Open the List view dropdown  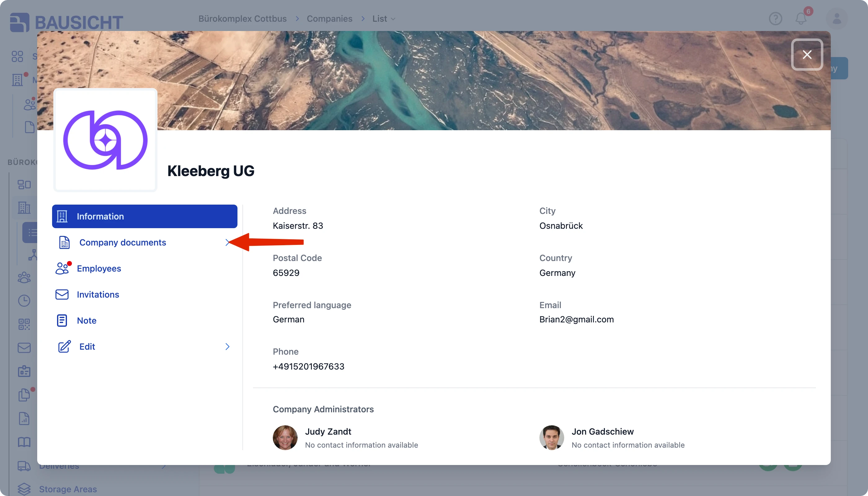(383, 18)
